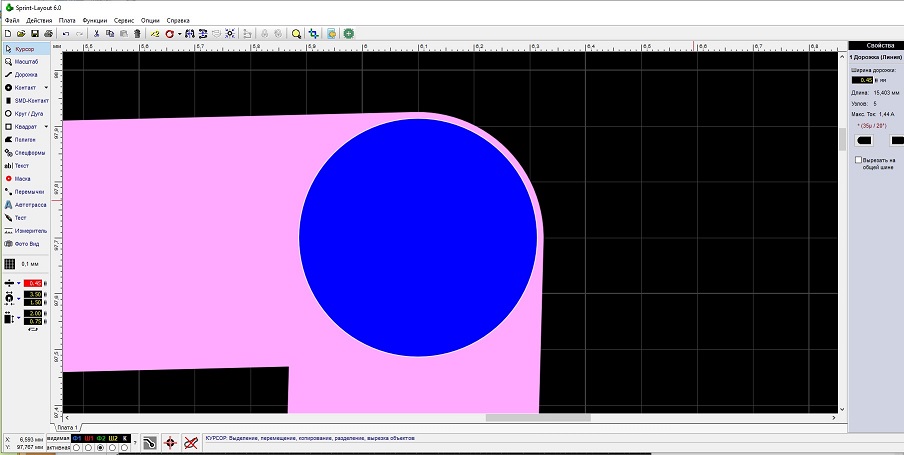Enable Вырезать на общей шине checkbox

pyautogui.click(x=858, y=159)
